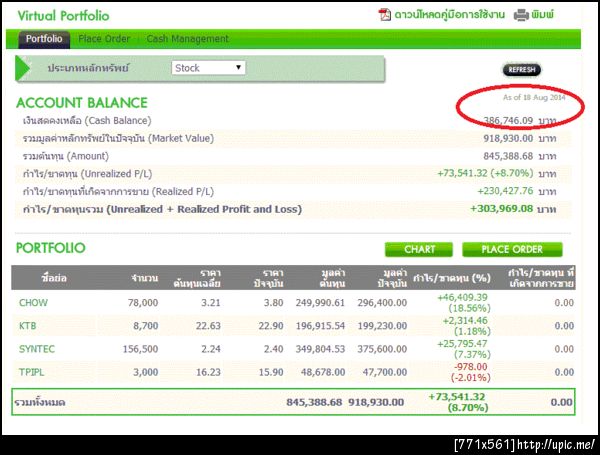This screenshot has width=600, height=455.
Task: Click total cost 845,388.68 in summary row
Action: pyautogui.click(x=314, y=402)
